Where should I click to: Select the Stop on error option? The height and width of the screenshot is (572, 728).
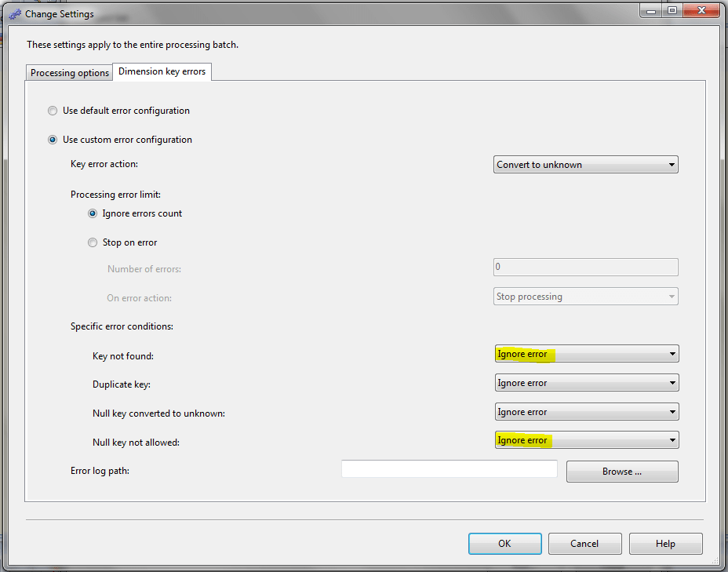(x=93, y=242)
